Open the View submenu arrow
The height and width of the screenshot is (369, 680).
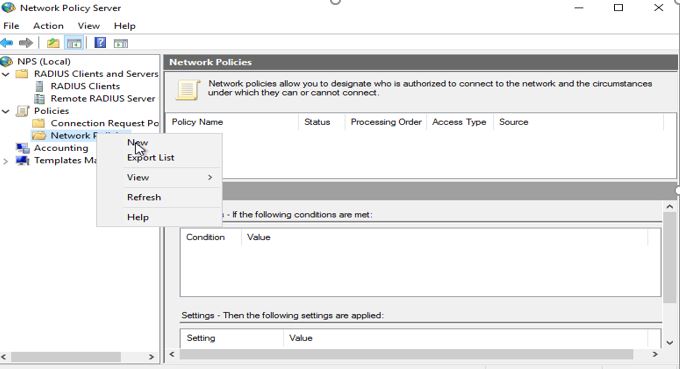[210, 177]
